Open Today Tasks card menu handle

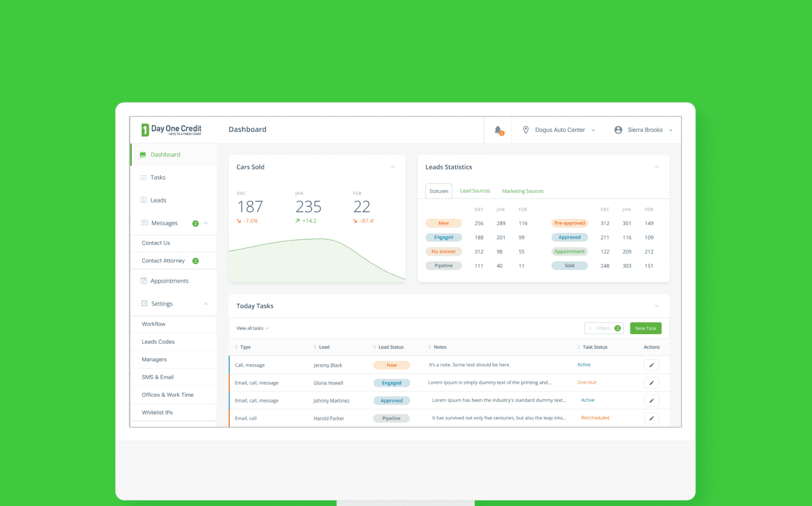tap(657, 306)
